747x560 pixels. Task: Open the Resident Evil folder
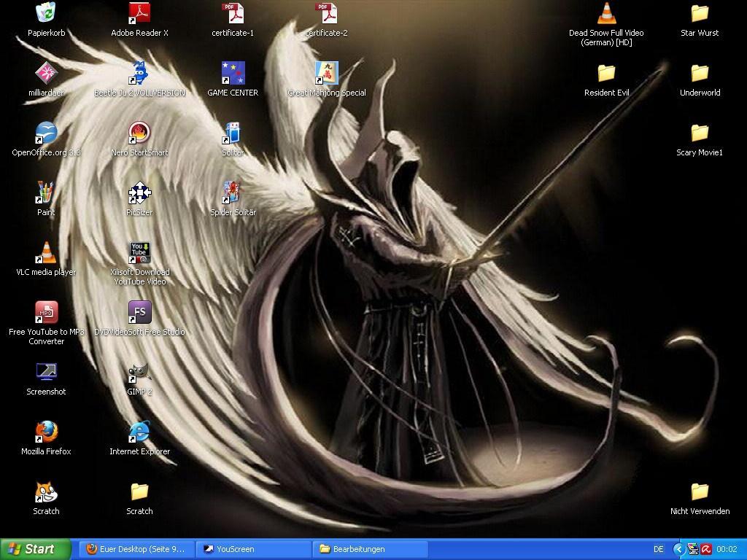point(606,73)
